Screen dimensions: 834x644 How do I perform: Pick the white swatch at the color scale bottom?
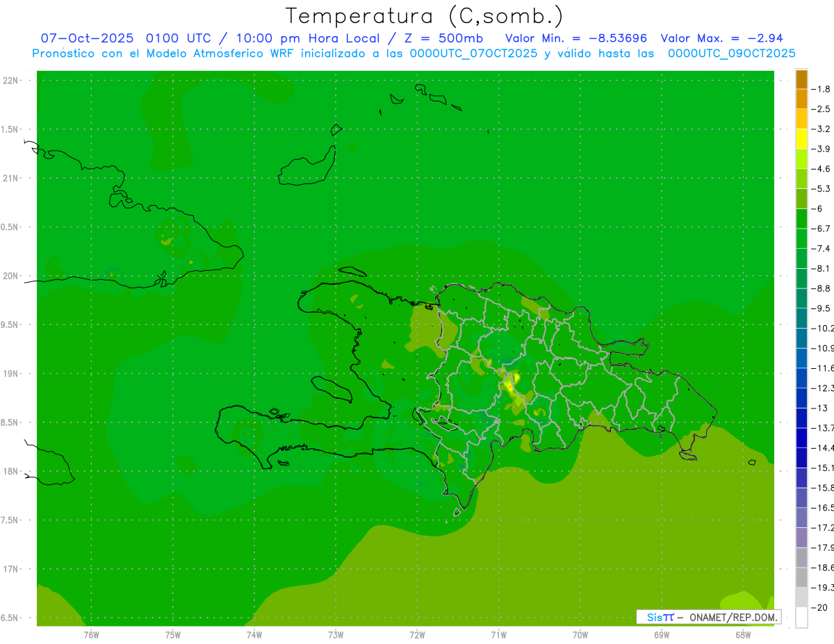[801, 618]
